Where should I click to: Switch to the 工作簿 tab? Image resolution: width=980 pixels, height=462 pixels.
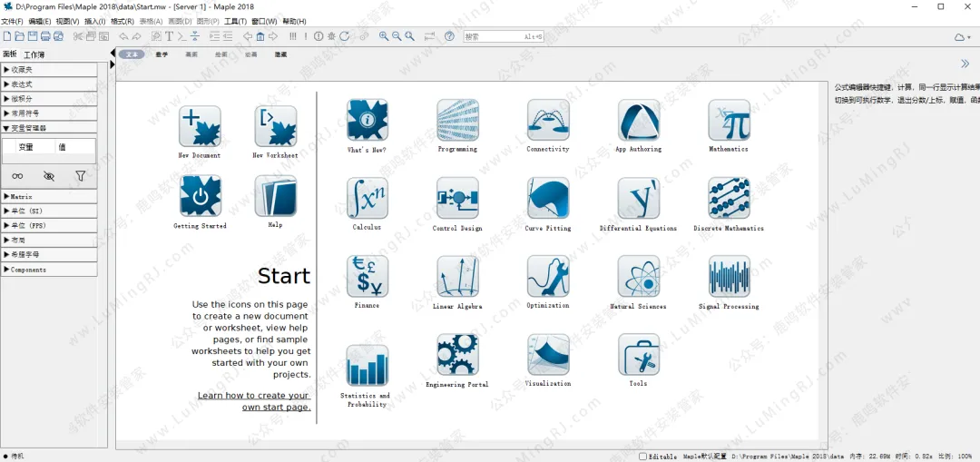coord(34,54)
